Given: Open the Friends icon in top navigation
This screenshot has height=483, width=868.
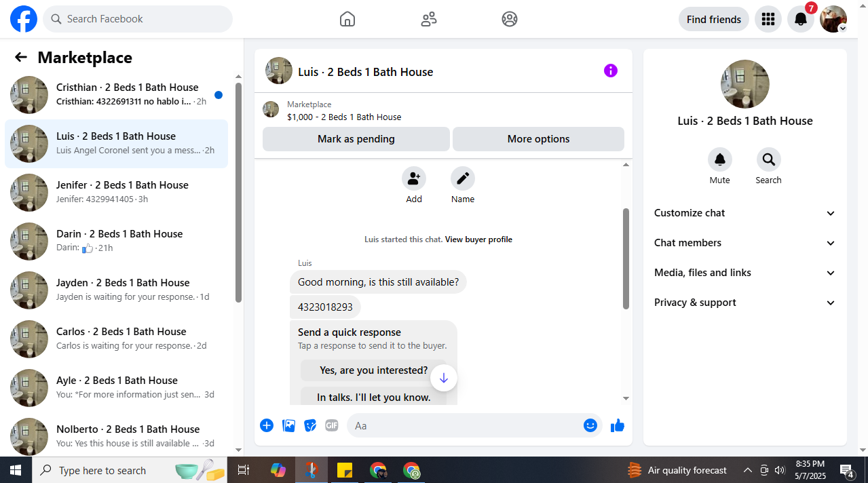Looking at the screenshot, I should (429, 19).
